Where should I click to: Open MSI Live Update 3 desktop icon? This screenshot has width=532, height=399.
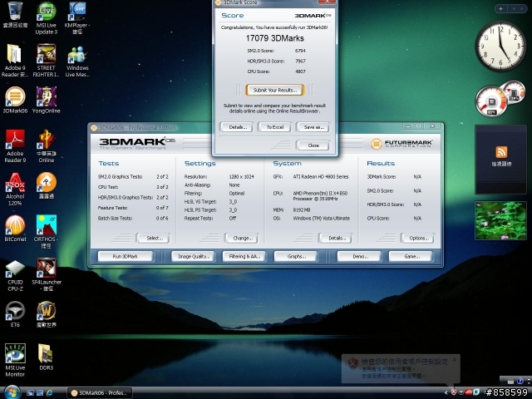[x=47, y=17]
